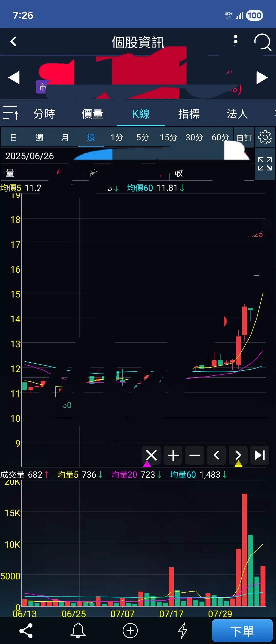Add stock with circled plus icon
Image resolution: width=276 pixels, height=644 pixels.
pos(130,631)
